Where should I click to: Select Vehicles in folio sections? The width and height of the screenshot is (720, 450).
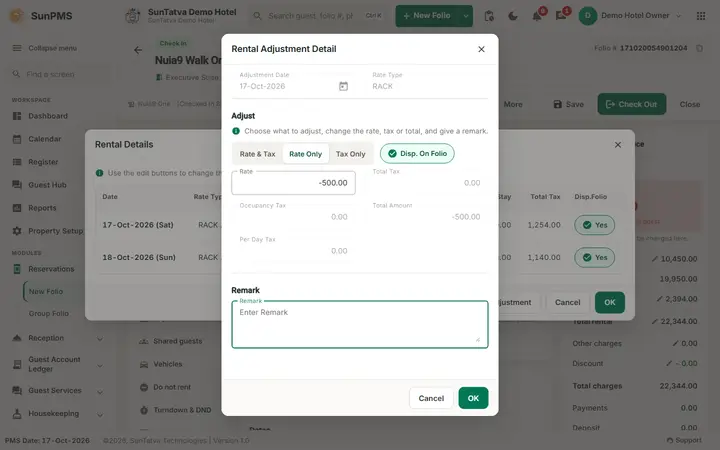click(161, 364)
